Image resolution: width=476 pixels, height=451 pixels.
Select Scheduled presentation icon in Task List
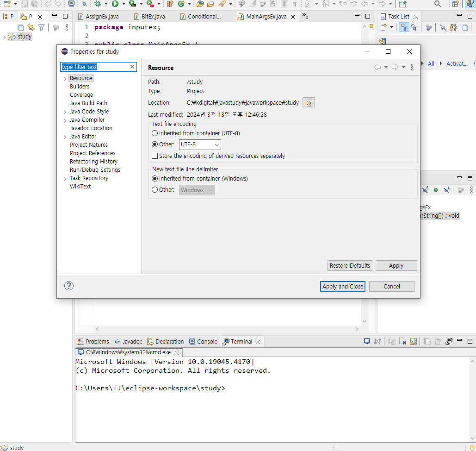click(x=414, y=27)
